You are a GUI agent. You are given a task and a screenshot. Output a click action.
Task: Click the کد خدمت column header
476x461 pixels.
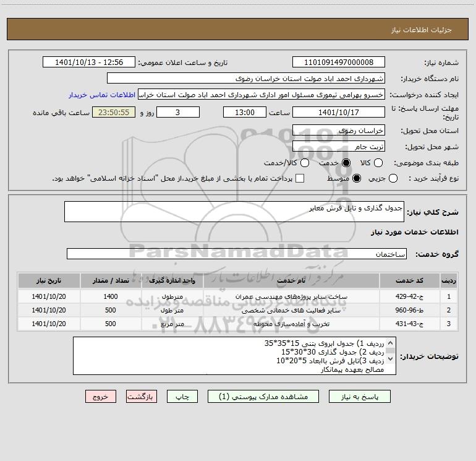(x=409, y=280)
